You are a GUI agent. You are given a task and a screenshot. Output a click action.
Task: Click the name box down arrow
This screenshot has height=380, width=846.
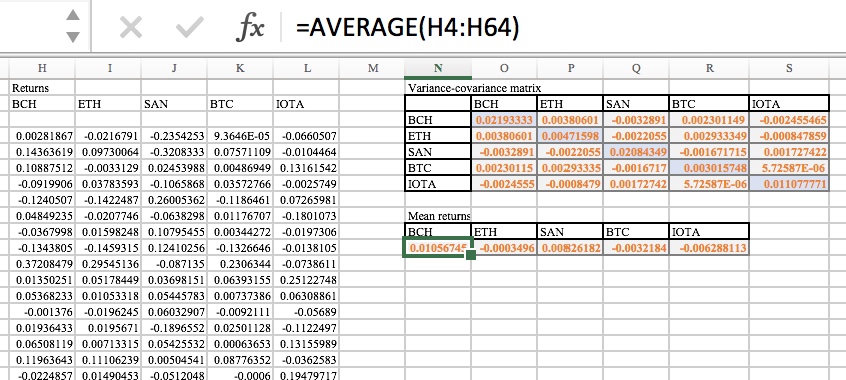click(x=73, y=37)
